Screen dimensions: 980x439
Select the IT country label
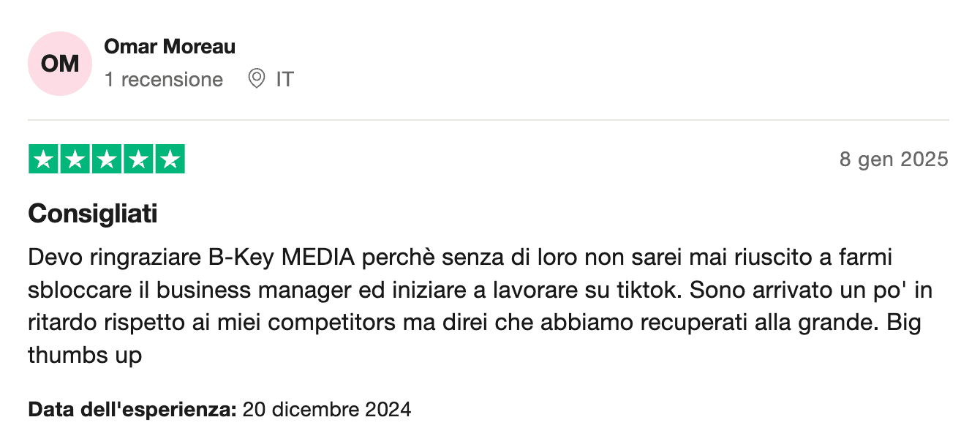284,79
